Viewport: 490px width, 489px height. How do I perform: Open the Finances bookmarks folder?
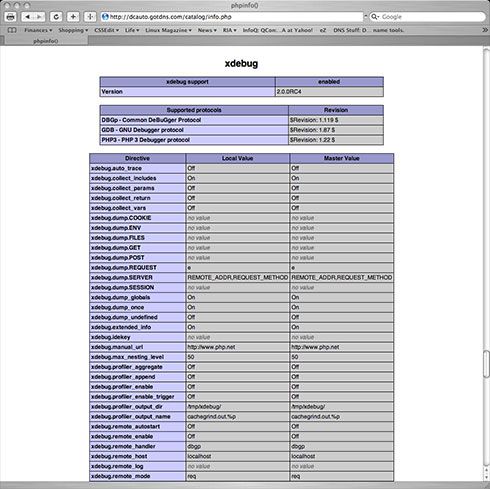[38, 30]
